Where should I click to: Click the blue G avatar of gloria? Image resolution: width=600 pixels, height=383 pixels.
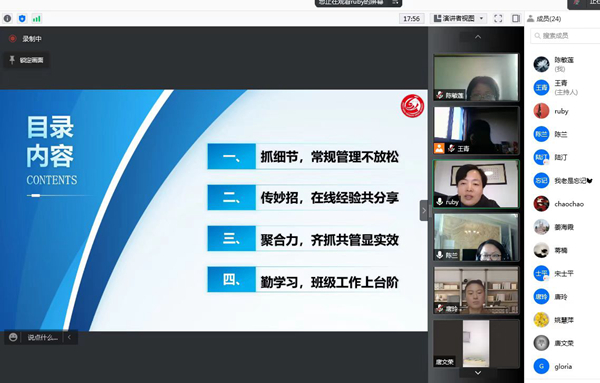tap(541, 367)
